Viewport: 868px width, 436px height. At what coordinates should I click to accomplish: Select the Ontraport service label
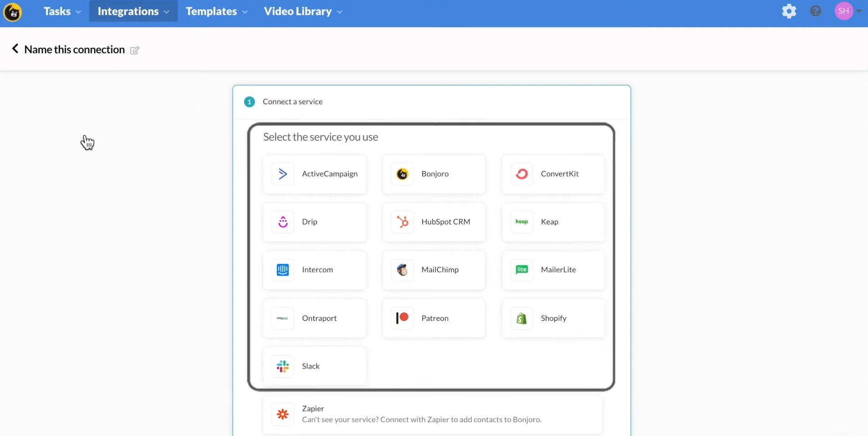pos(319,318)
